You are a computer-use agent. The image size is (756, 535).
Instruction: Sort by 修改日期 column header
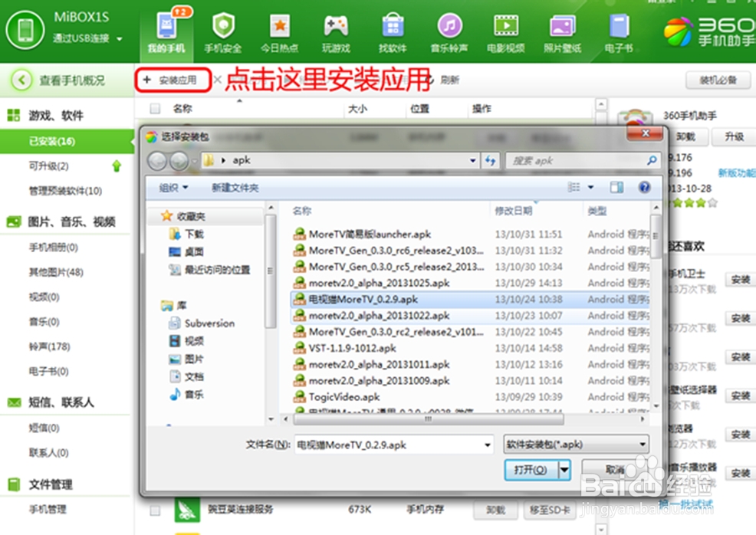click(x=514, y=211)
